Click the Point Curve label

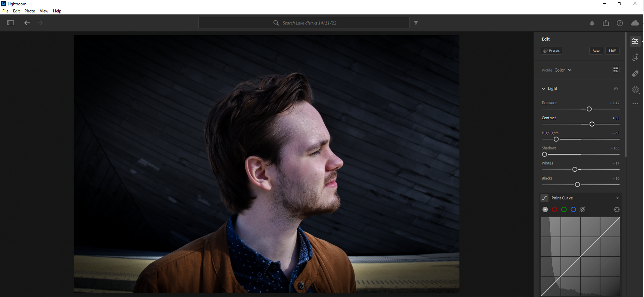coord(562,198)
